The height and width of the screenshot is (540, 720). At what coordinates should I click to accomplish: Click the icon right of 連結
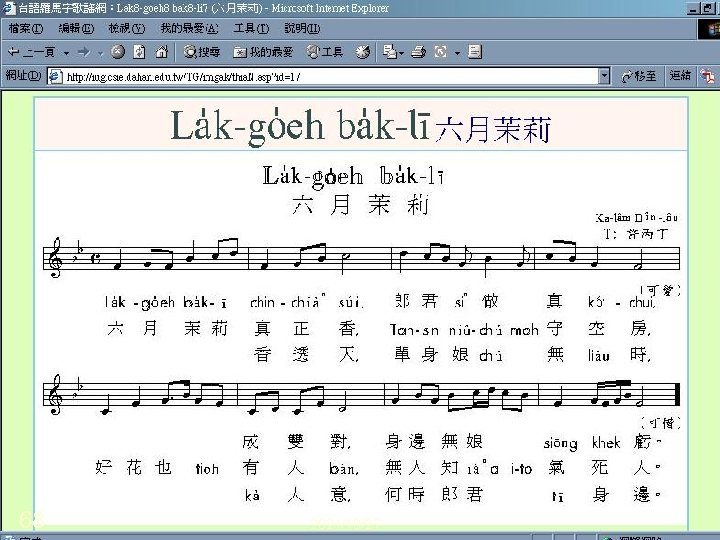coord(708,76)
